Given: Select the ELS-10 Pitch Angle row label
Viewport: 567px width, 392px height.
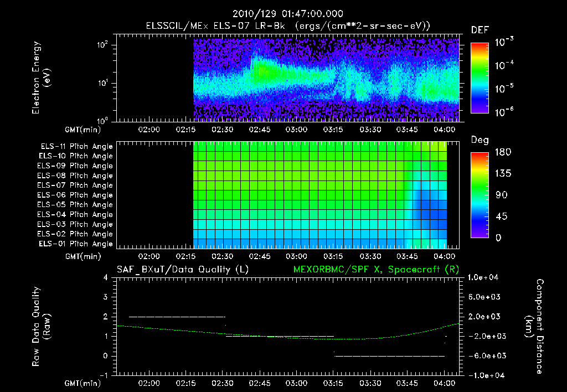Looking at the screenshot, I should [76, 156].
